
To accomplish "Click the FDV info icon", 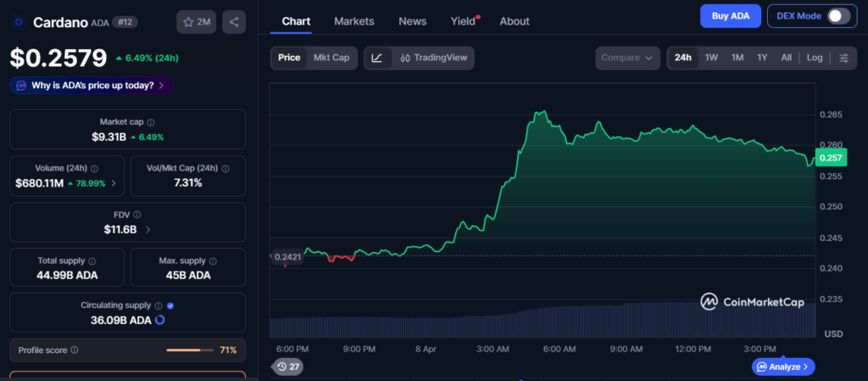I will click(137, 215).
